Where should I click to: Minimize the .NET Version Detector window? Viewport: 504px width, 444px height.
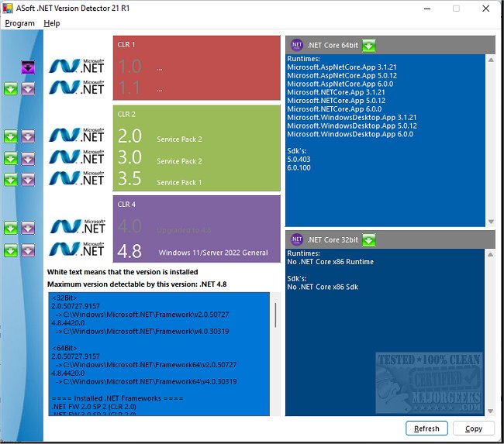[427, 9]
